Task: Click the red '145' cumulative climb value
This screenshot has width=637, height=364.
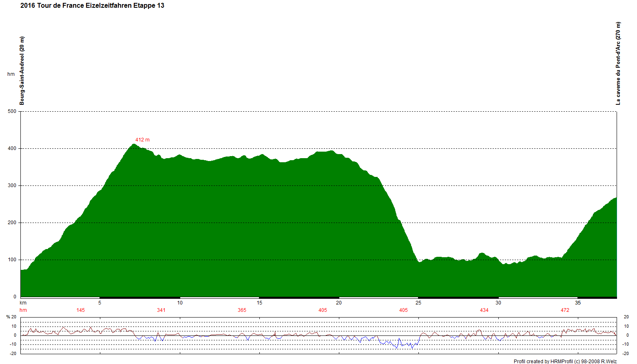Action: 81,310
